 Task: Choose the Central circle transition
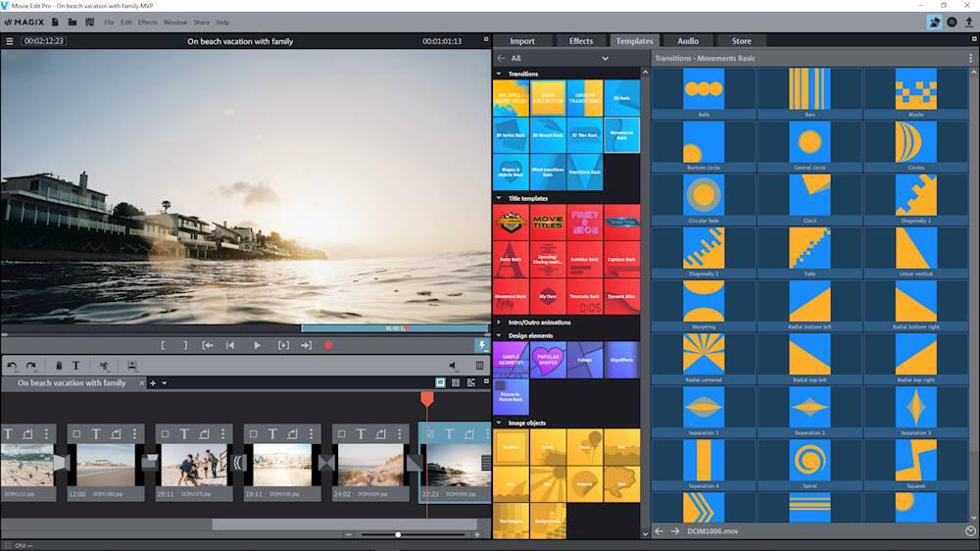[x=809, y=143]
